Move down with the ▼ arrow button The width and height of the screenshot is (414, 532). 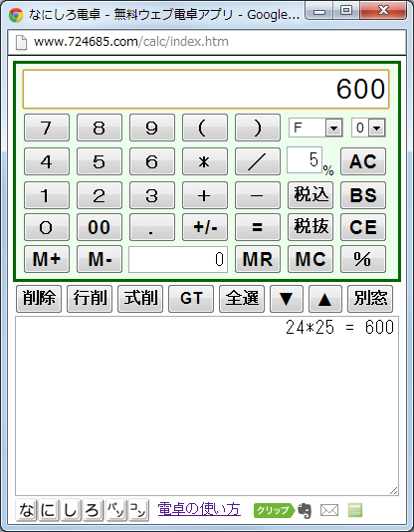287,299
